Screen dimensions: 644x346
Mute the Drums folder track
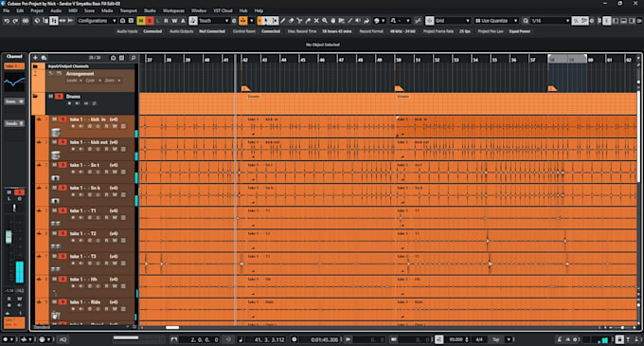click(x=51, y=96)
